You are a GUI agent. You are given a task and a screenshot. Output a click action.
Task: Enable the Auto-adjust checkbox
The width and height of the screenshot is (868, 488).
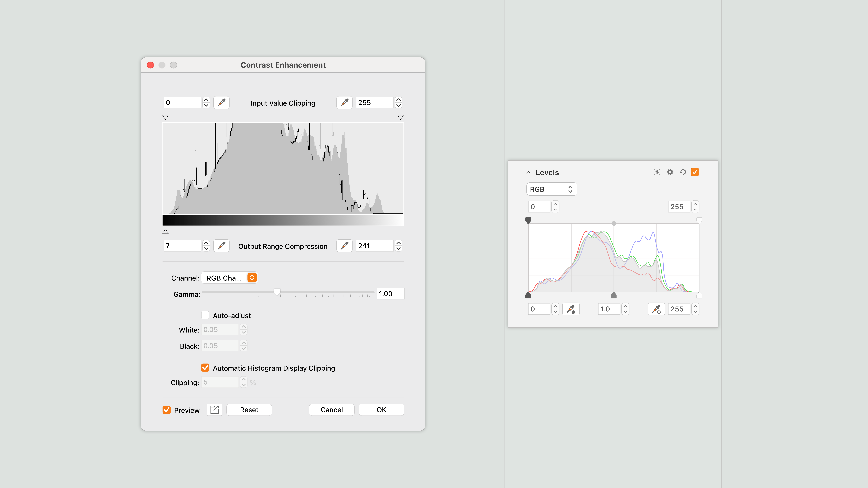(x=205, y=315)
